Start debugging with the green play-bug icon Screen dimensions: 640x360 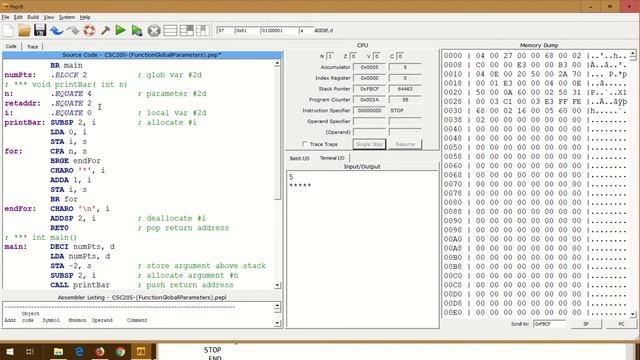(137, 31)
